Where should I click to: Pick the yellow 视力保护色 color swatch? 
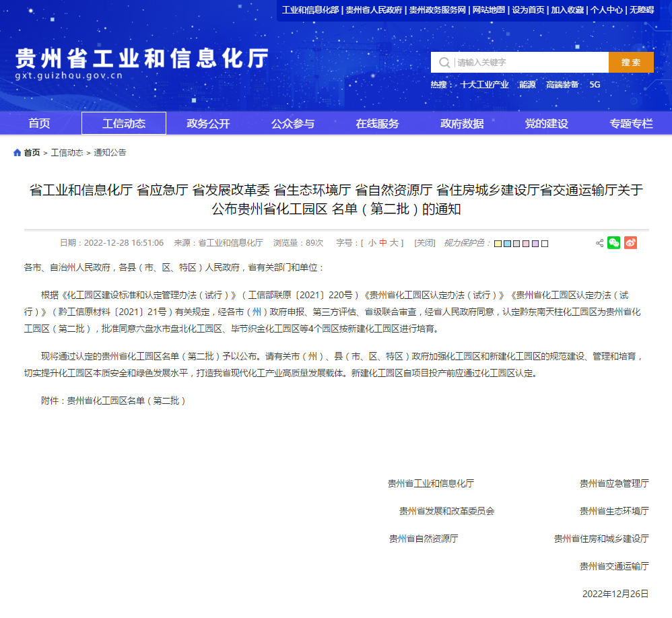click(x=498, y=243)
